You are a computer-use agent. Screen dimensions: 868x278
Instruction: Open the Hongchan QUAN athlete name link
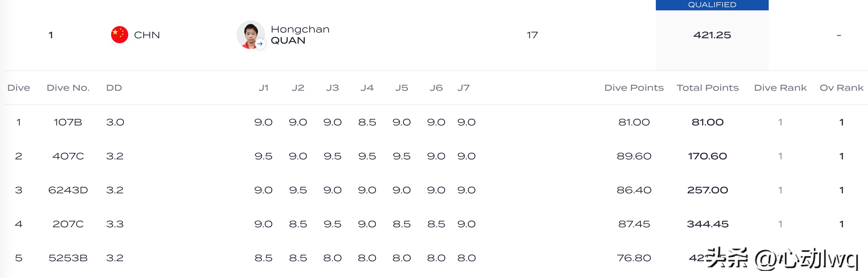tap(300, 35)
